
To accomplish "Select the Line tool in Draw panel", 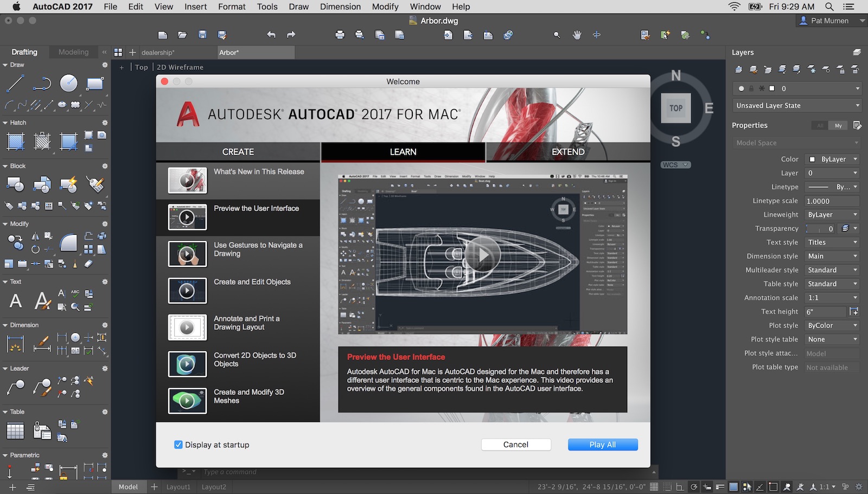I will (x=15, y=84).
